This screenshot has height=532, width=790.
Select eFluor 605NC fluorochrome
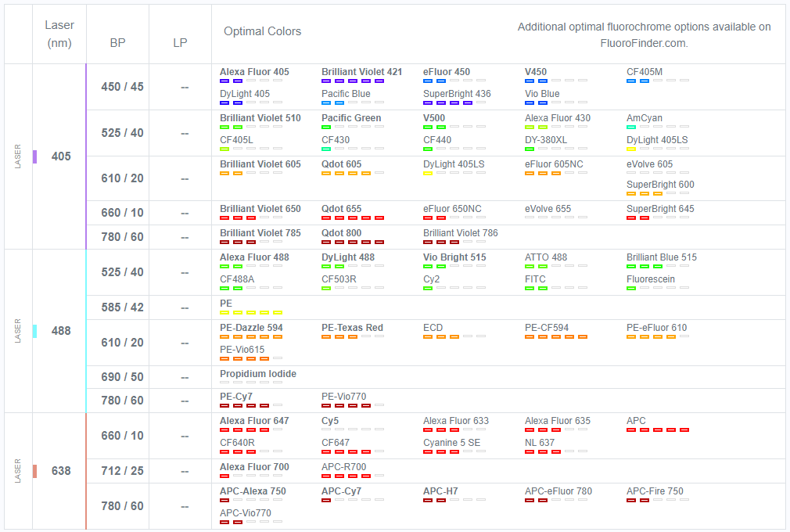[x=554, y=164]
